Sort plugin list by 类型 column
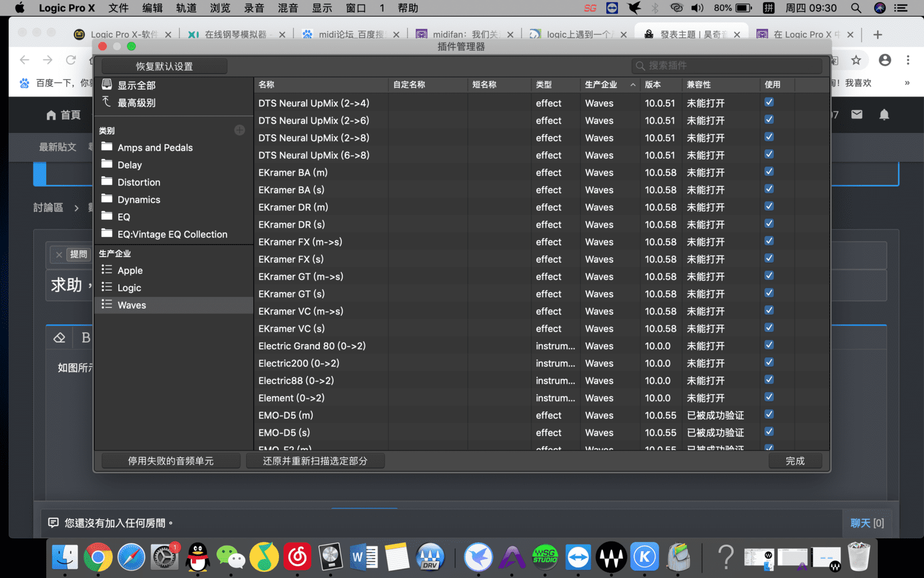This screenshot has width=924, height=578. [555, 84]
